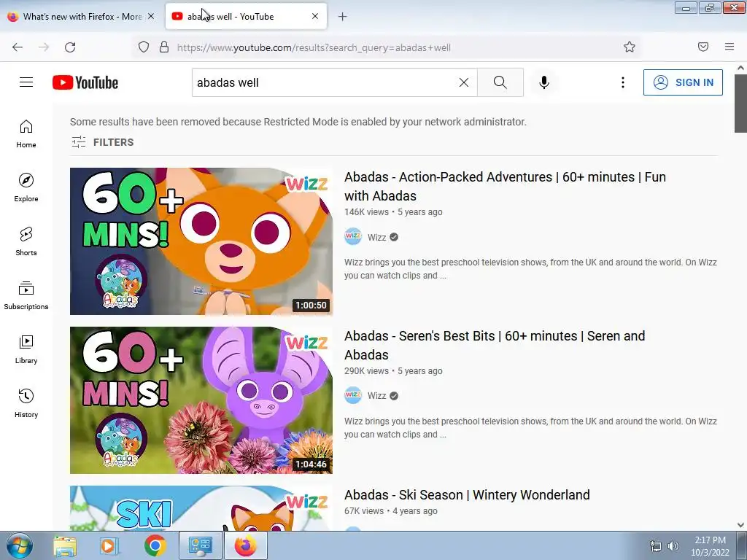
Task: Click the taskbar clock 2:17 PM
Action: click(710, 546)
